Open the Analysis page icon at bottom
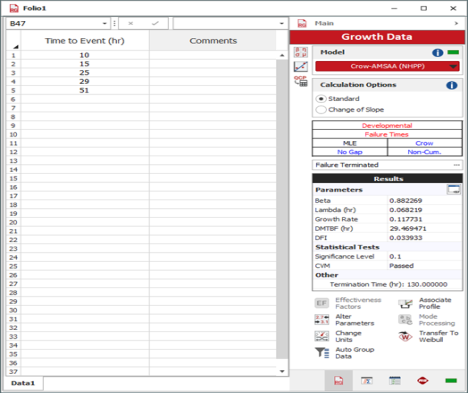Screen dimensions: 468x393 click(x=367, y=380)
